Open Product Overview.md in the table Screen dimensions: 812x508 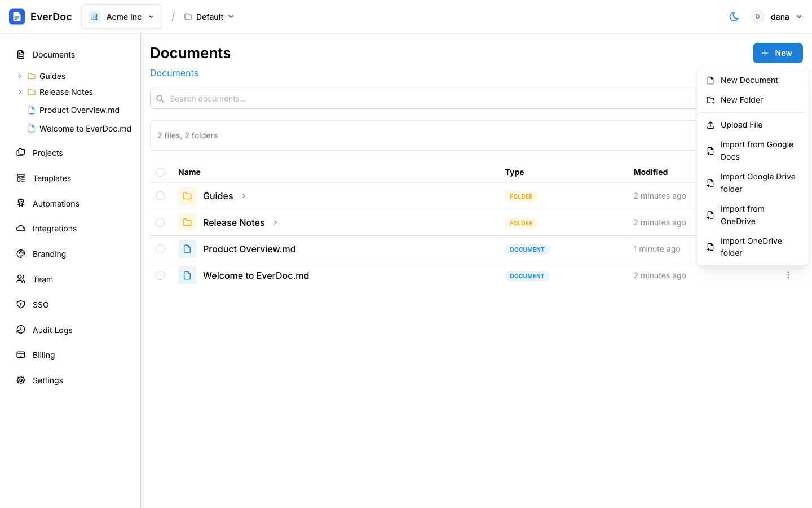click(x=249, y=249)
